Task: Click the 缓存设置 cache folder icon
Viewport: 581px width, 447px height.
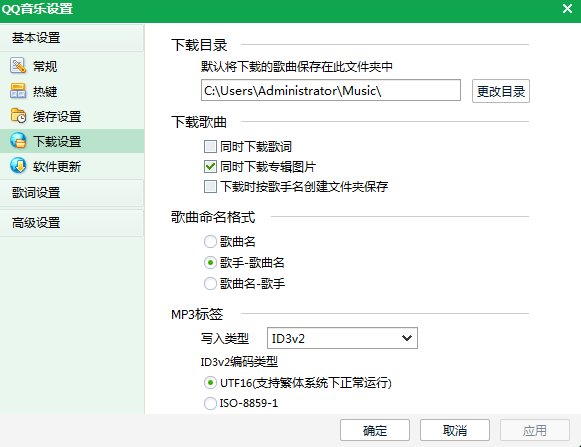Action: [x=18, y=116]
